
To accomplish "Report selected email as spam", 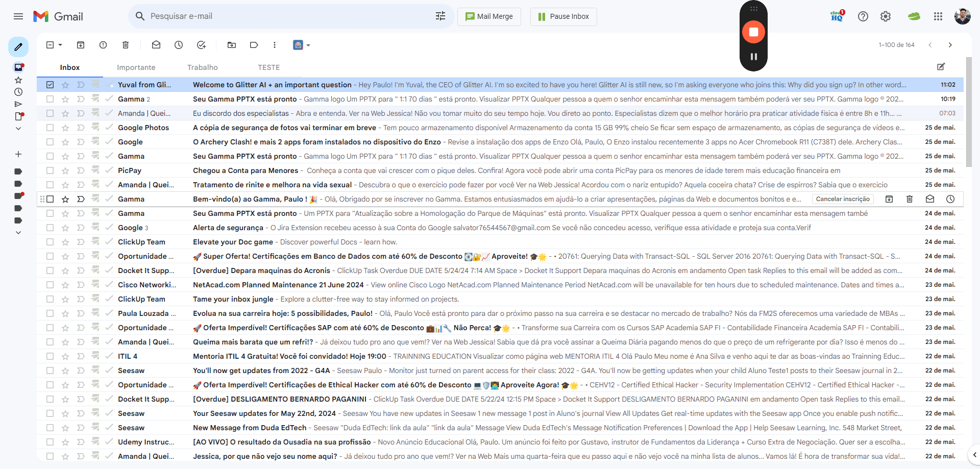I will (103, 45).
